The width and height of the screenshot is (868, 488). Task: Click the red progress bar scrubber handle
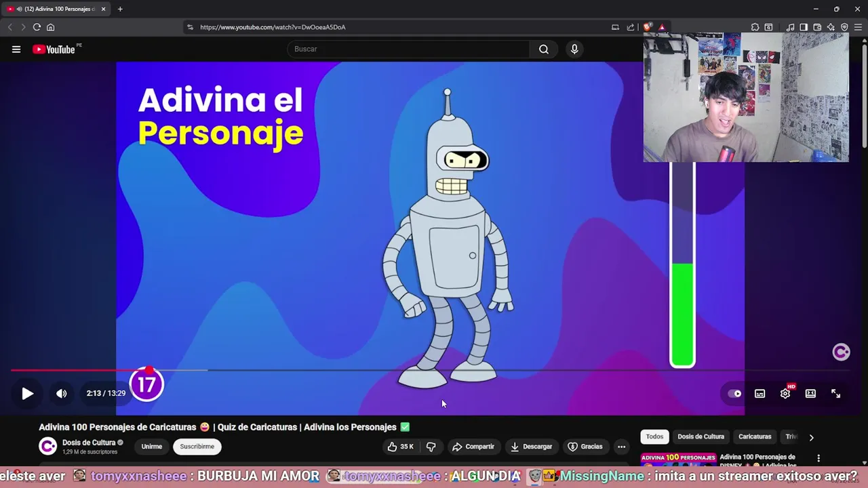[149, 370]
